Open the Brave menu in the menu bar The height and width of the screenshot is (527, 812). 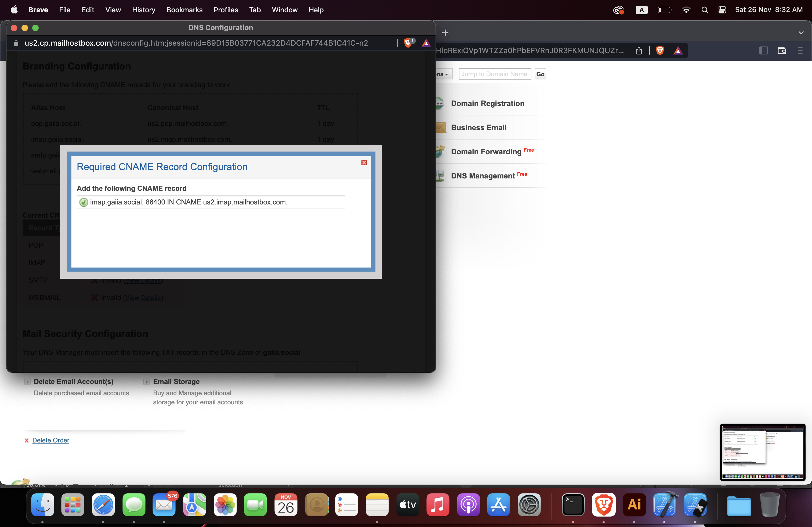click(38, 10)
